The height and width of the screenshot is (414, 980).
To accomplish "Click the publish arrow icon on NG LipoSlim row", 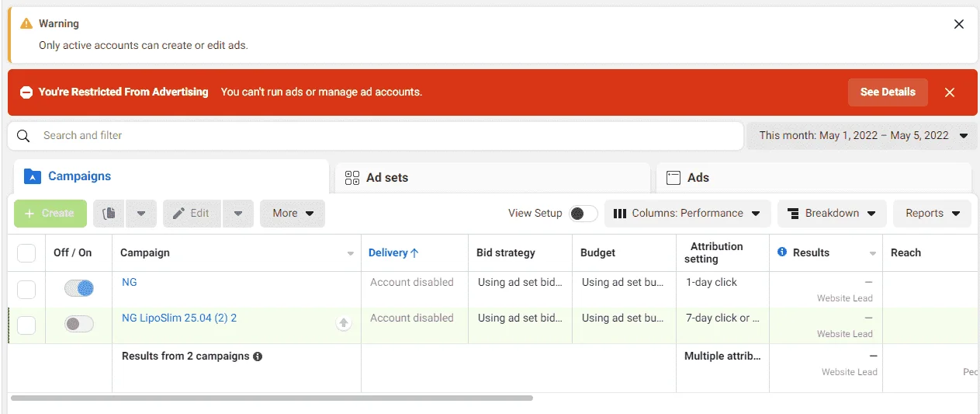I will tap(344, 323).
